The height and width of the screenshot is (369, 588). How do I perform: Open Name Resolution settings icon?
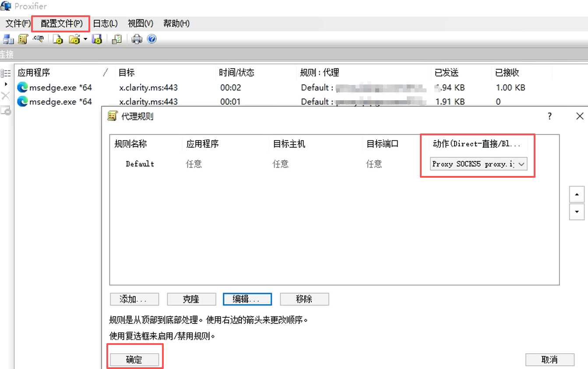tap(38, 39)
